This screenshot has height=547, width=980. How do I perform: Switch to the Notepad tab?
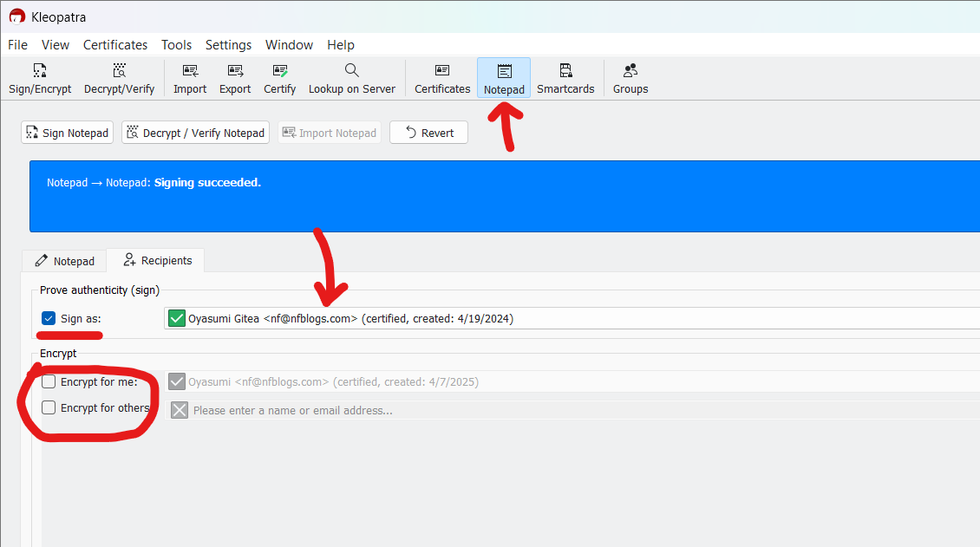(x=65, y=261)
